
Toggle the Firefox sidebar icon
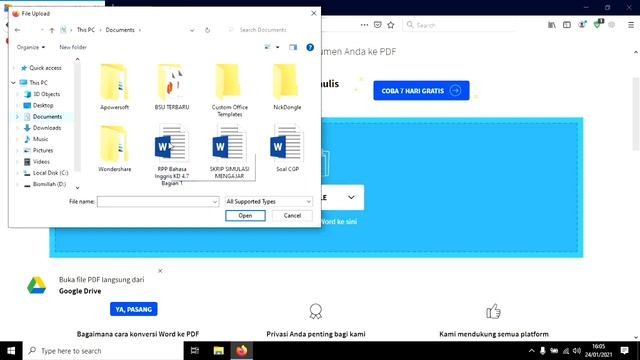tap(567, 25)
